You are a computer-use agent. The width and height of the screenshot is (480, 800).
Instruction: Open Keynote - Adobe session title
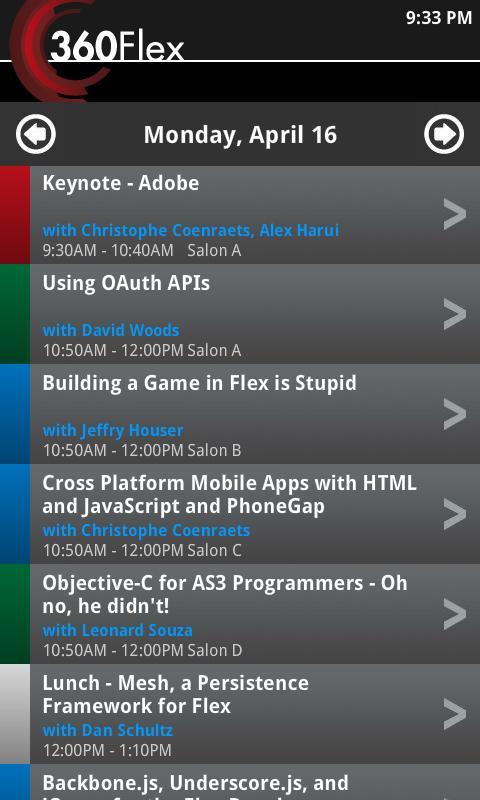point(121,183)
